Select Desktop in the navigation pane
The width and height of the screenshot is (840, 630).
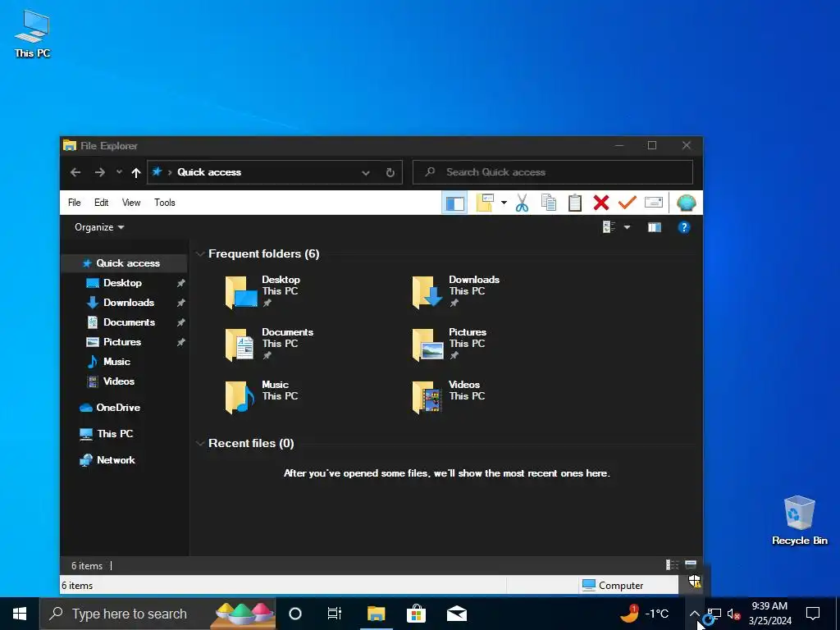pyautogui.click(x=125, y=283)
